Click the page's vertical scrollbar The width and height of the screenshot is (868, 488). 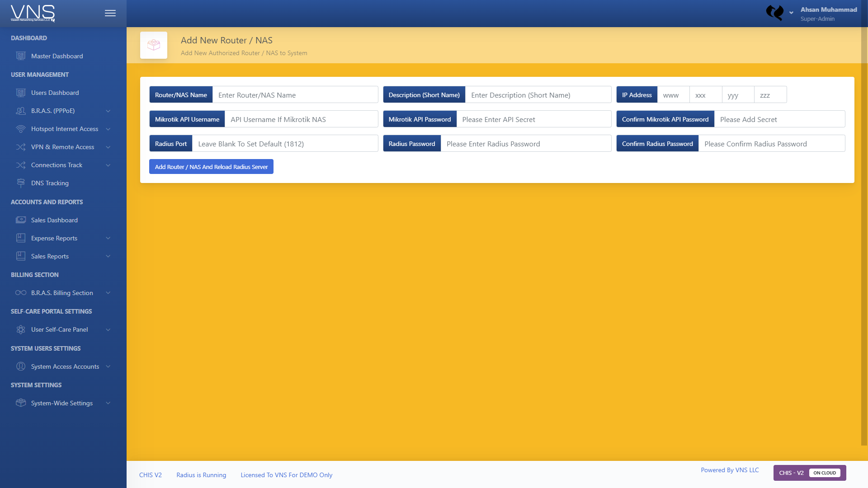click(x=864, y=226)
